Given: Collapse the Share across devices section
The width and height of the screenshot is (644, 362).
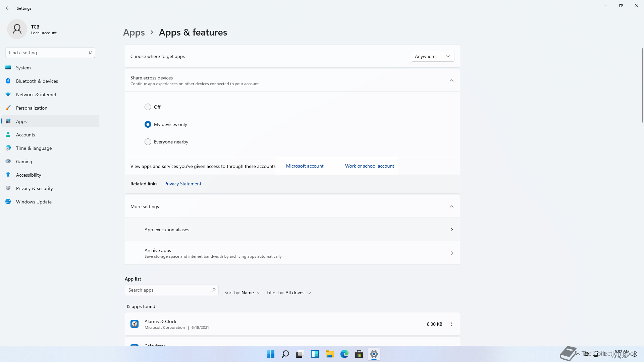Looking at the screenshot, I should [451, 80].
